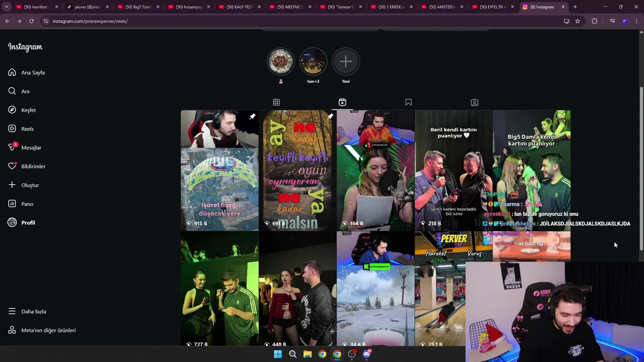Switch to the saved bookmark tab
This screenshot has width=644, height=362.
409,102
